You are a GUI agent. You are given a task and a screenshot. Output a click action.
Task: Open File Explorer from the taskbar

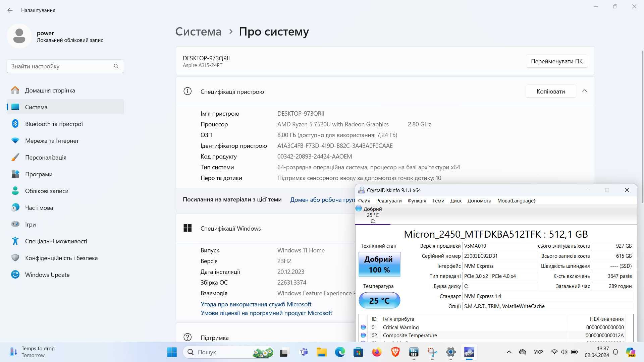coord(321,352)
